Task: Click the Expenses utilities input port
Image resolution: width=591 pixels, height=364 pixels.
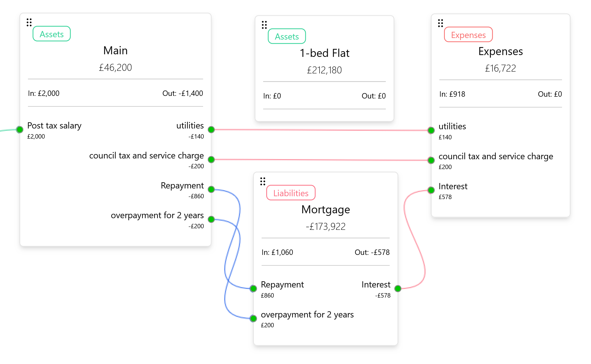Action: pyautogui.click(x=431, y=130)
